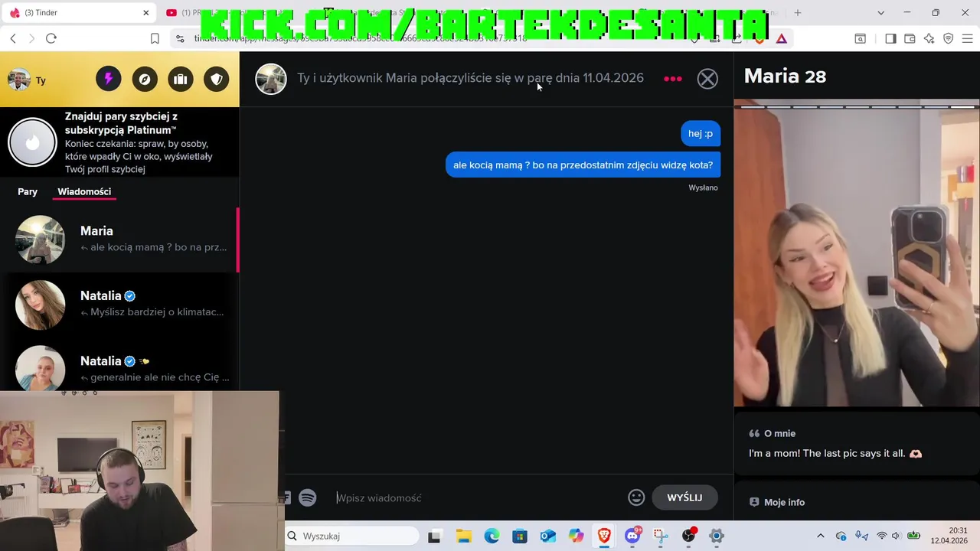
Task: Open the browser tab search dropdown
Action: coord(880,13)
